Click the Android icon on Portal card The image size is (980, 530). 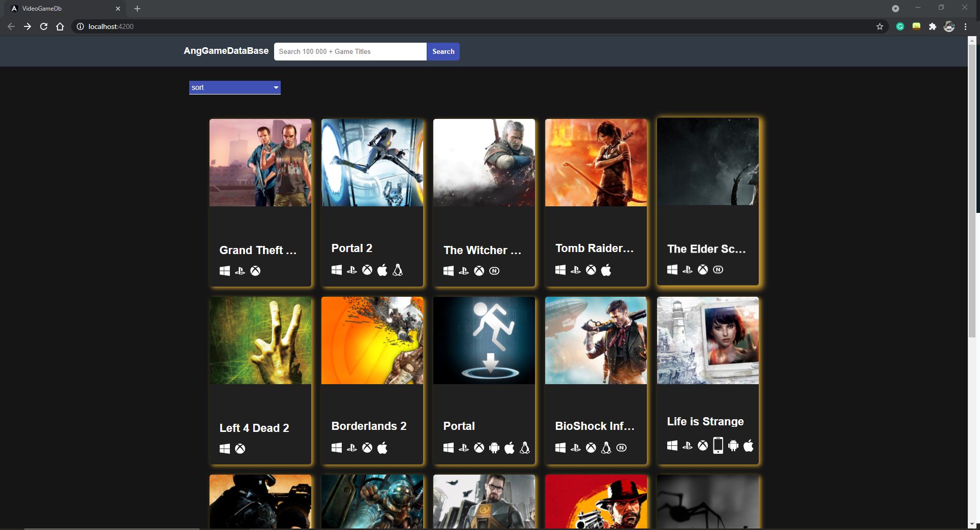(x=494, y=448)
